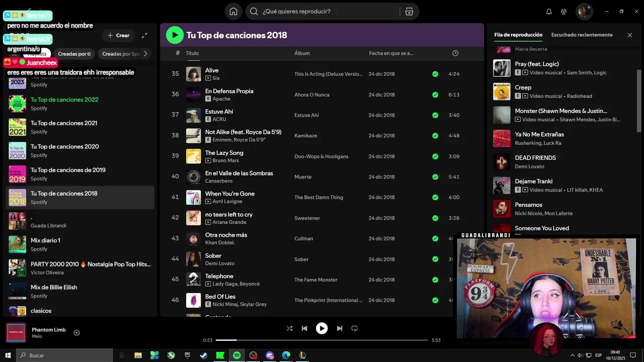The image size is (644, 362).
Task: Open the Windows Start menu
Action: coord(8,355)
